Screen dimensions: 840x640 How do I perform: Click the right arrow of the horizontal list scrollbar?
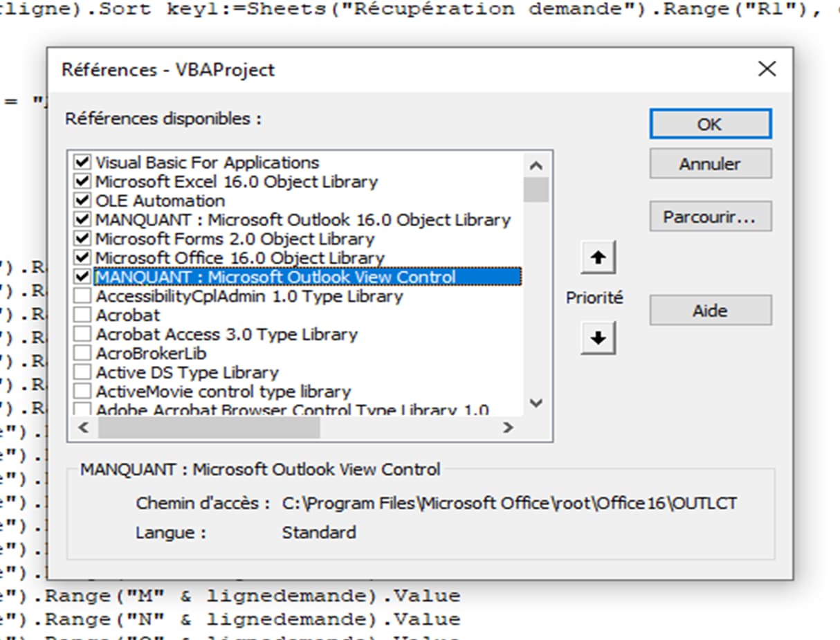click(509, 428)
